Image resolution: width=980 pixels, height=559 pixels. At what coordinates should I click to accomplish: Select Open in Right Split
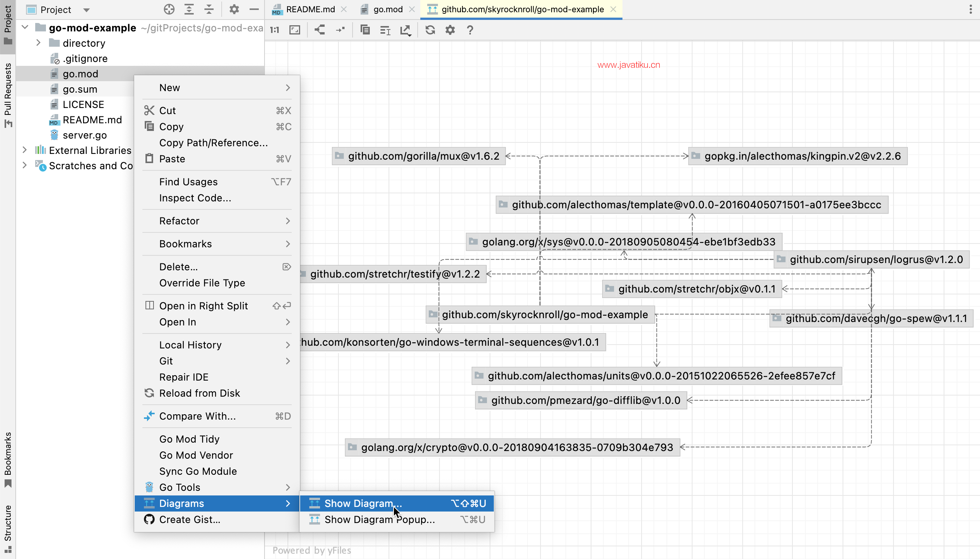pos(217,306)
